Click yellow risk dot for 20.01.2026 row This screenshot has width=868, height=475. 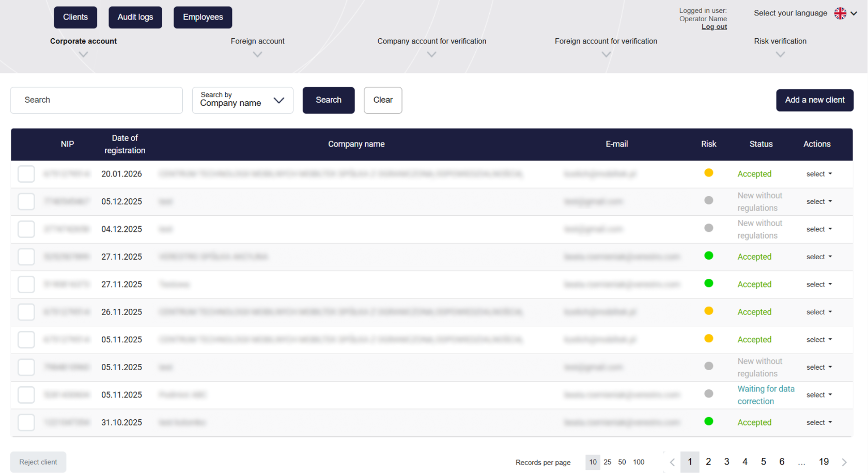[708, 173]
